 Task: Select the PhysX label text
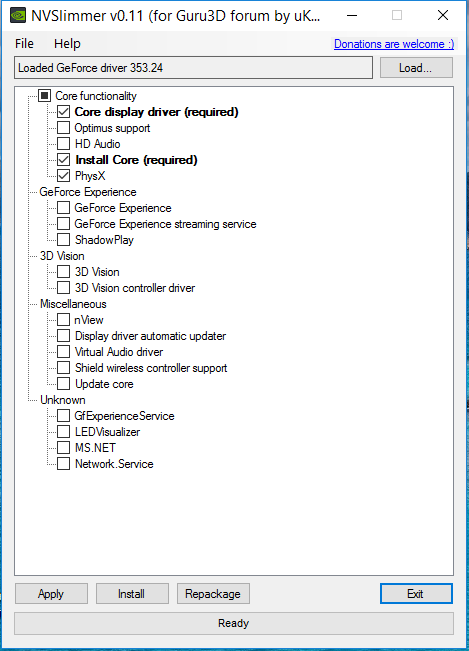tap(90, 176)
